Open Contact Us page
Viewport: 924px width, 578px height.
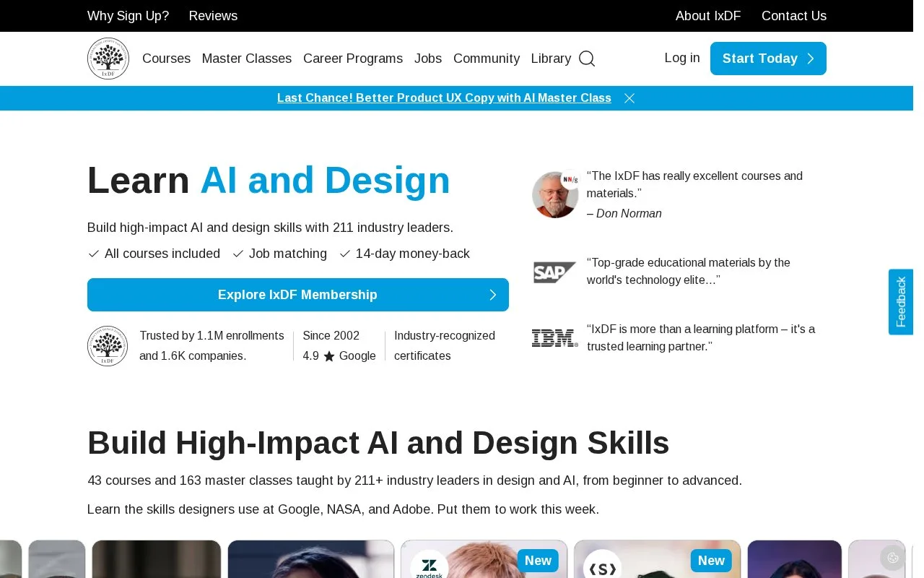point(794,16)
